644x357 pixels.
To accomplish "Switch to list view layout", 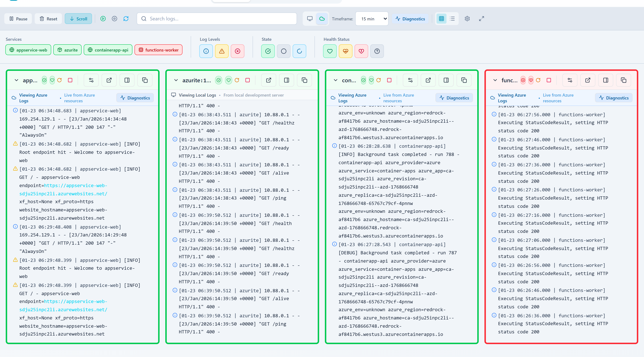I will (452, 18).
